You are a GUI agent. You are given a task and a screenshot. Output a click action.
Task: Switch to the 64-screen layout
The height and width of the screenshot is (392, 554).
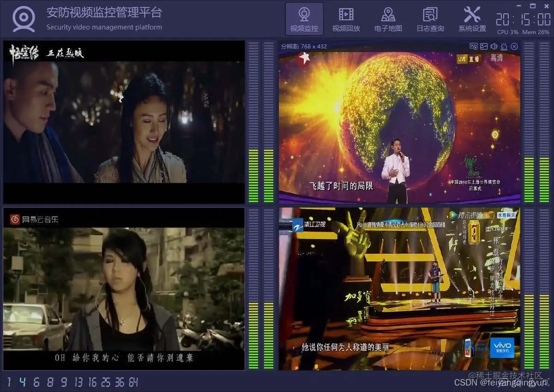tap(133, 382)
